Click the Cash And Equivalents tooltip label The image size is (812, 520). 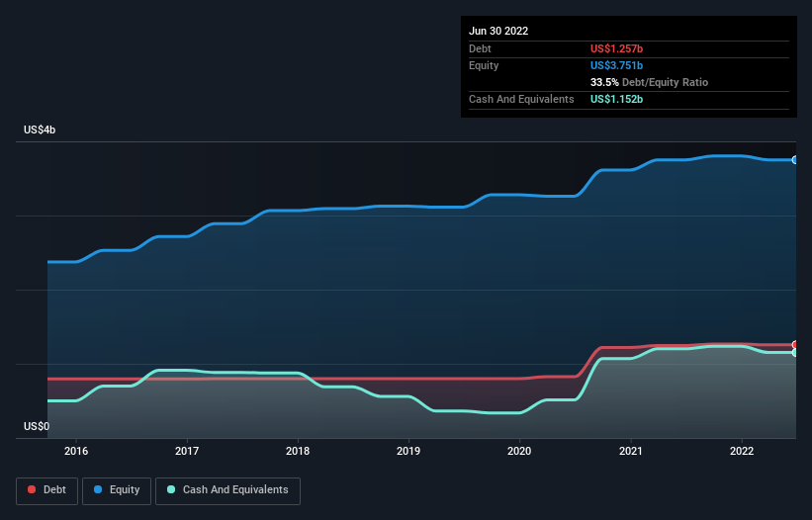click(521, 99)
